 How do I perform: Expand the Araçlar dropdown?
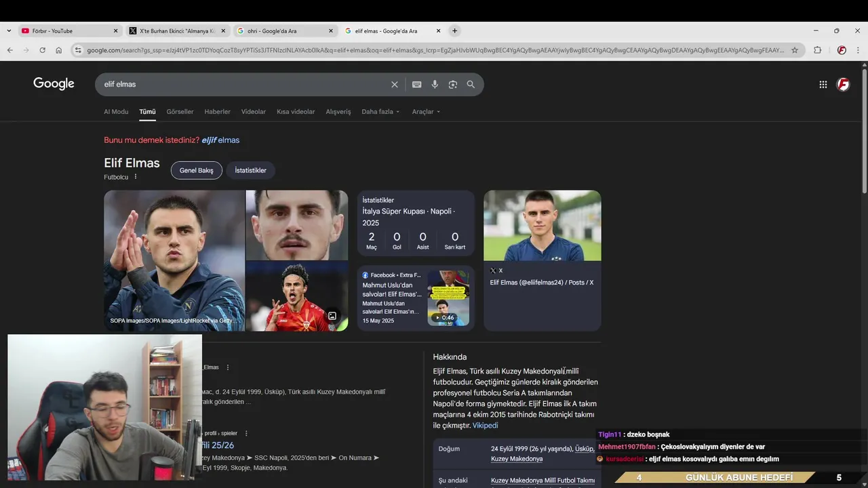coord(426,112)
